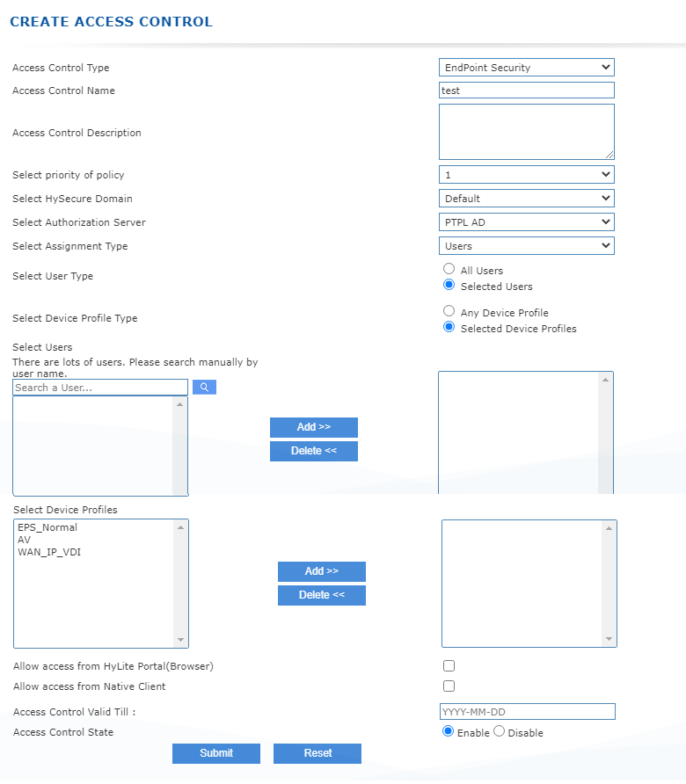The image size is (686, 784).
Task: Open the Access Control Type dropdown
Action: pyautogui.click(x=527, y=68)
